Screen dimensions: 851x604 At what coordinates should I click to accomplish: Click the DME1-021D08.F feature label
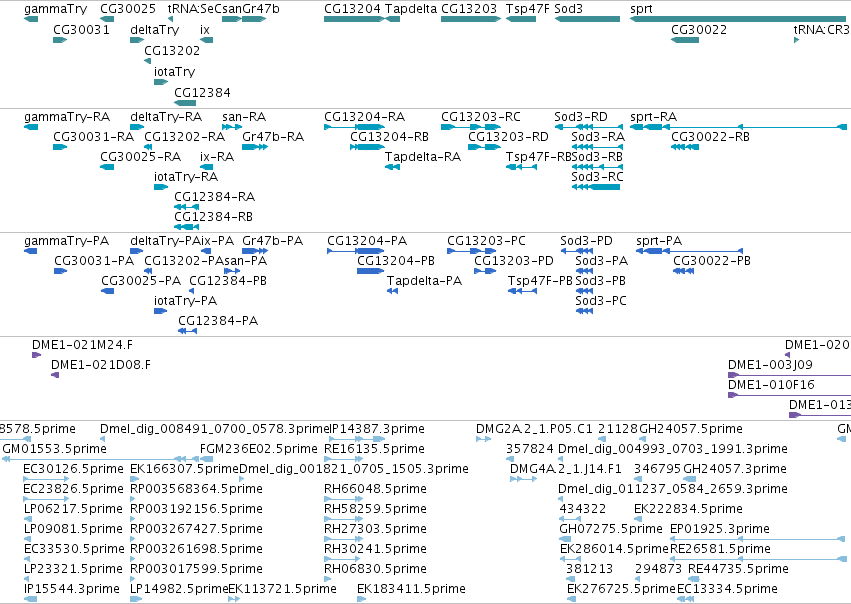click(101, 365)
